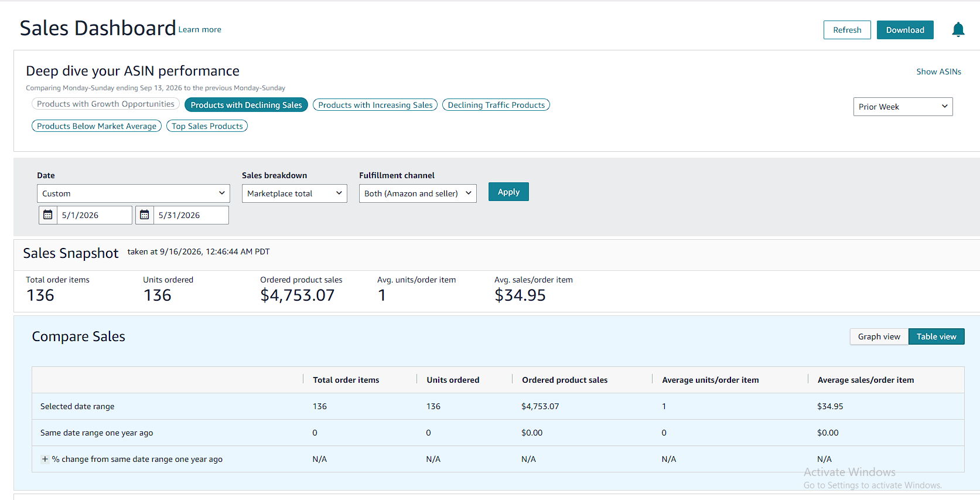Click the snapshot Avg. sales/order item $34.95 value
Image resolution: width=980 pixels, height=500 pixels.
tap(520, 295)
